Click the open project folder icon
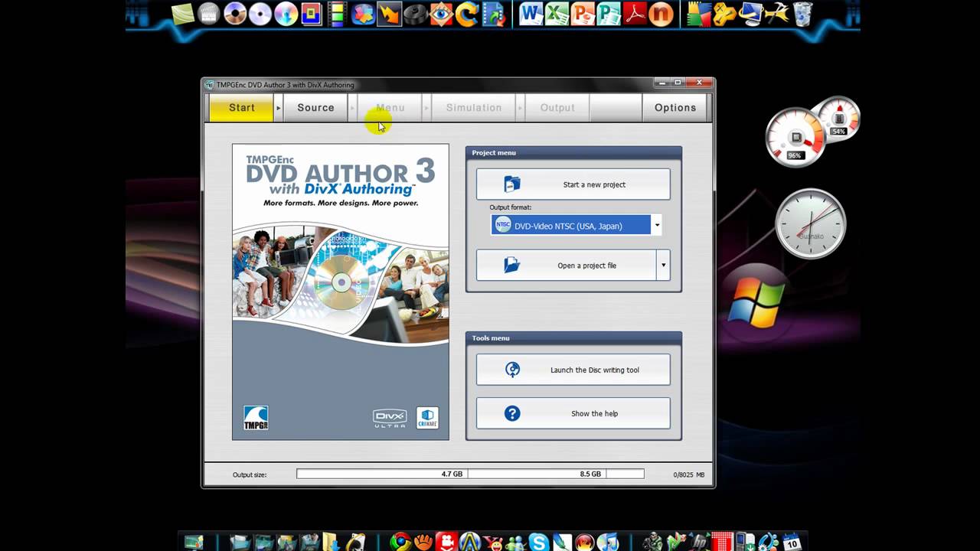 click(512, 266)
